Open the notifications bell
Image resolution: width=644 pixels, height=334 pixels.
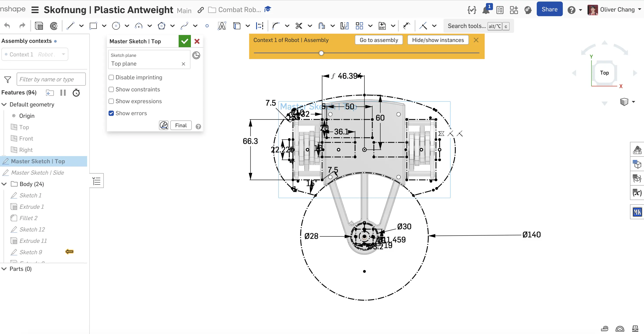(486, 10)
